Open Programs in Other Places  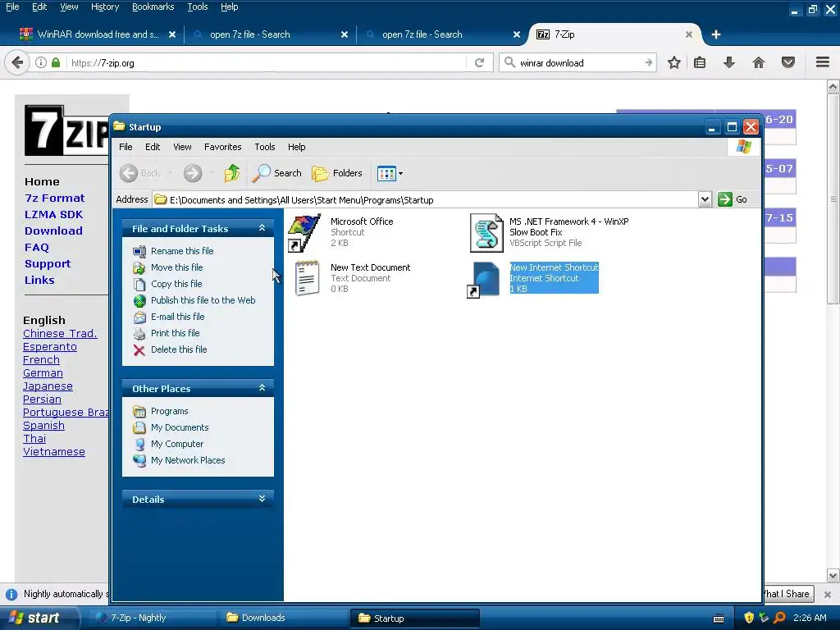(x=169, y=411)
